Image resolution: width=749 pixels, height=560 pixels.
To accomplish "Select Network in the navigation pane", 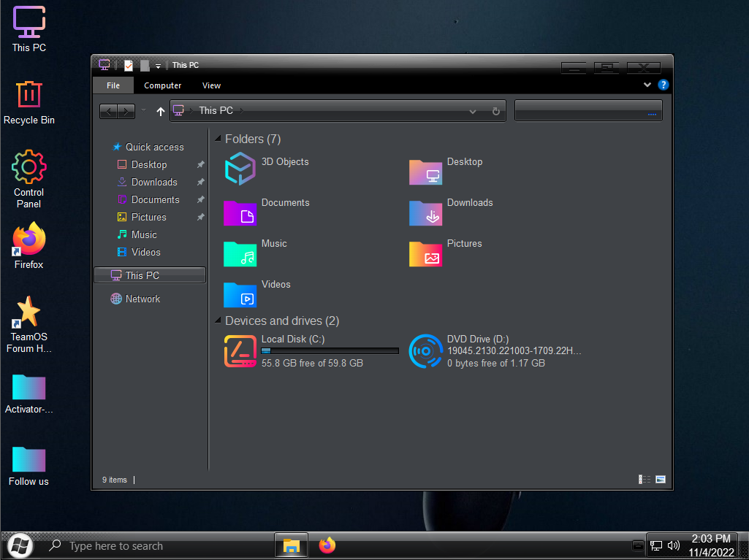I will point(142,299).
